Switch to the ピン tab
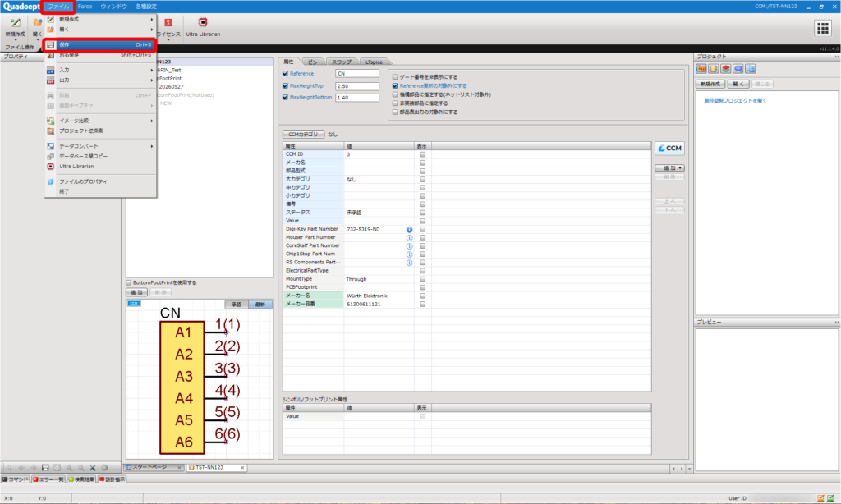Viewport: 841px width, 504px height. [313, 62]
